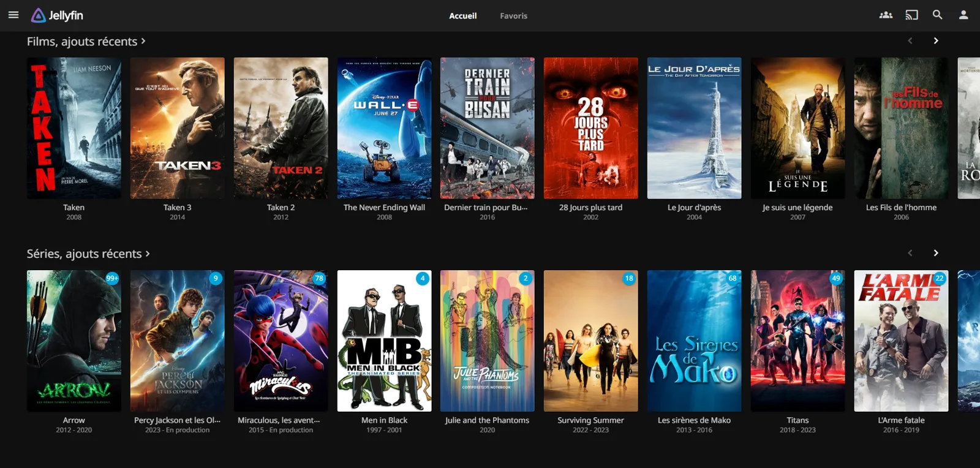Click the 68 unplayed badge on Sirènes de Mako
The image size is (980, 468).
click(733, 278)
